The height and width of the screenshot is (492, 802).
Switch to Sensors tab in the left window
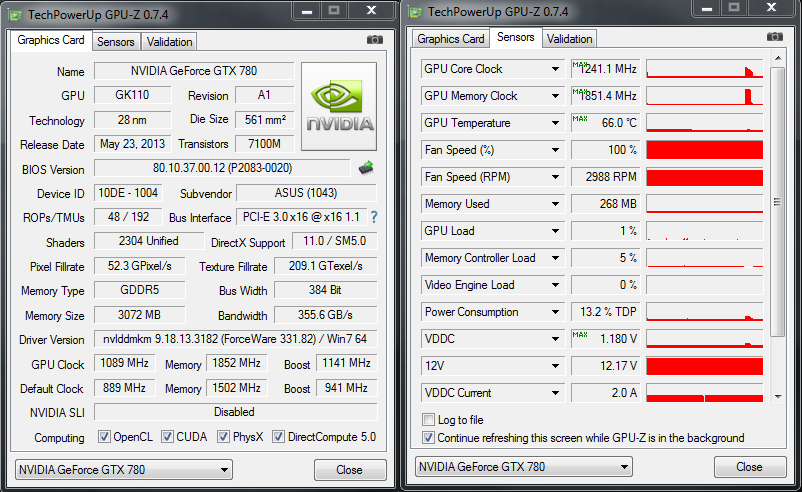(x=116, y=42)
